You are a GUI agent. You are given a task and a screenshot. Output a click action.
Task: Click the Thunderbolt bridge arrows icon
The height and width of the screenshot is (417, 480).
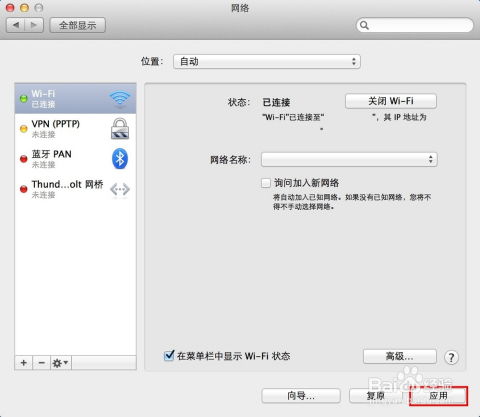click(120, 189)
